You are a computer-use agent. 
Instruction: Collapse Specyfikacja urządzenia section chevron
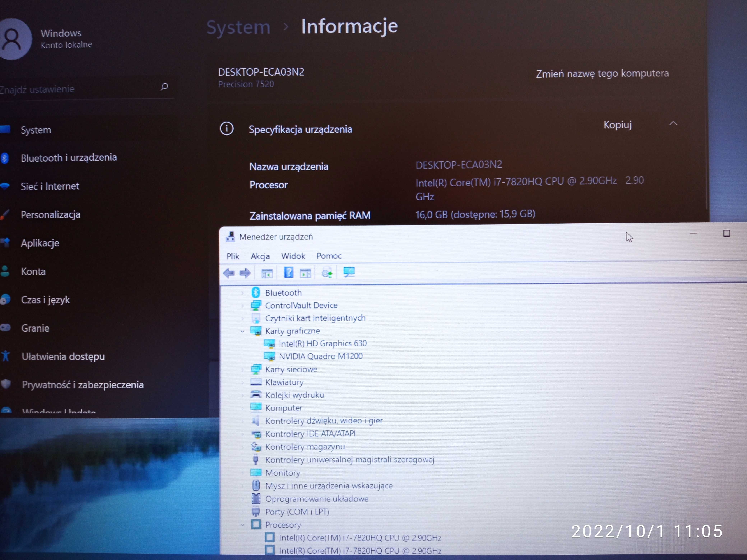point(673,123)
